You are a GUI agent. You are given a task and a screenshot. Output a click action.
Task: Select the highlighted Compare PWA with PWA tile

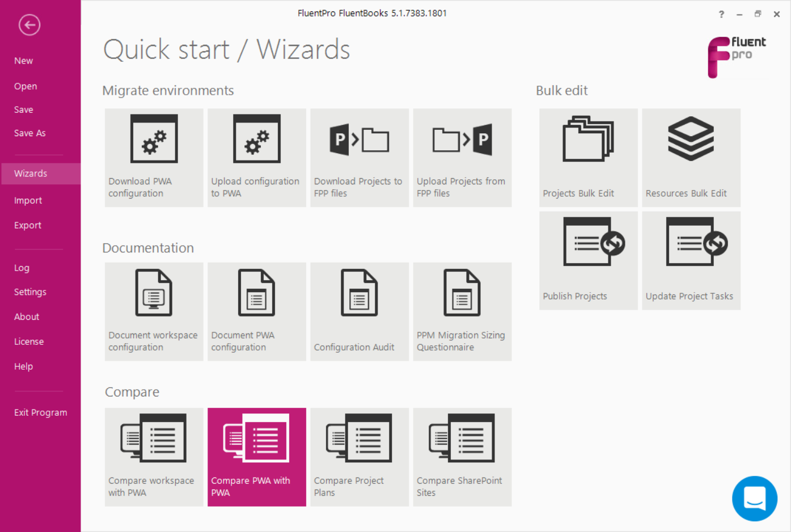tap(256, 457)
